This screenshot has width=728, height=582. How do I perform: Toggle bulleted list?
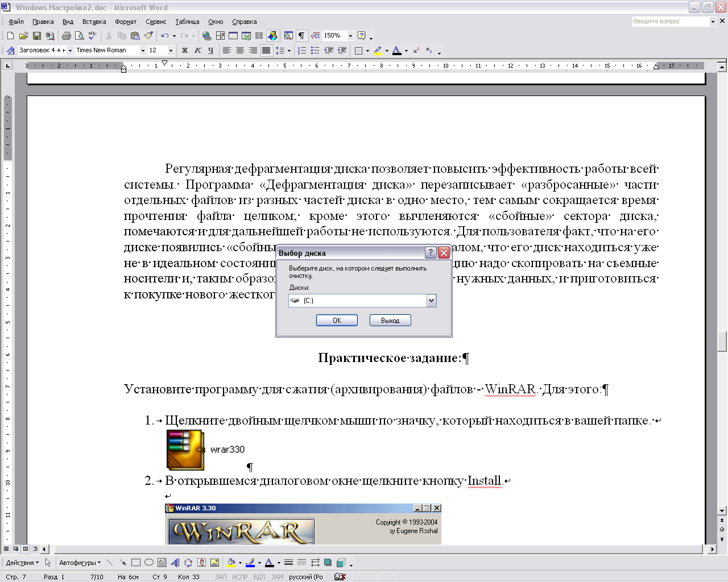coord(315,51)
